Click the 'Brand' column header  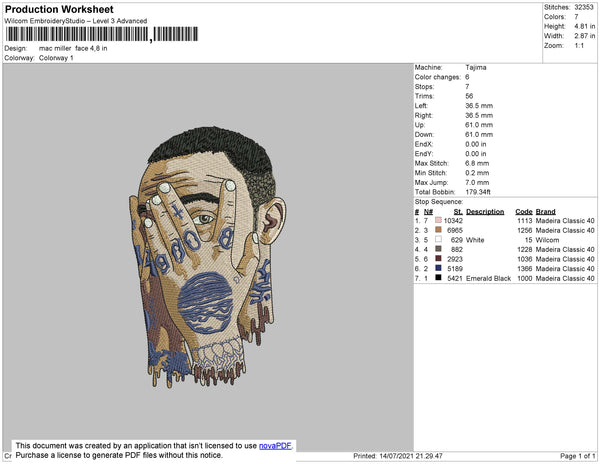[546, 212]
